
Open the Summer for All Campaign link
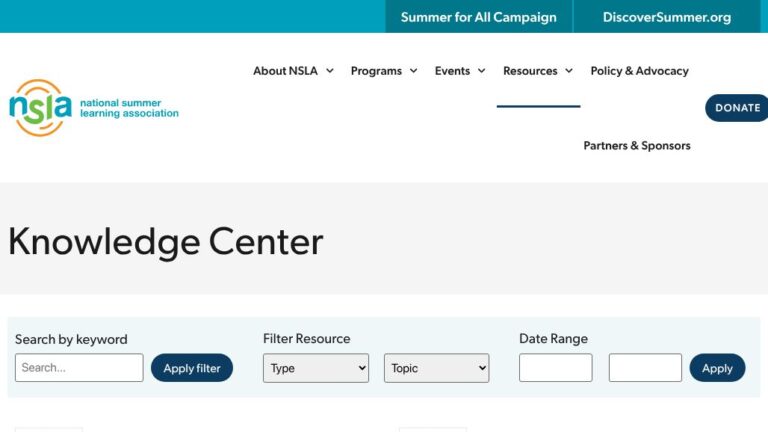coord(478,17)
